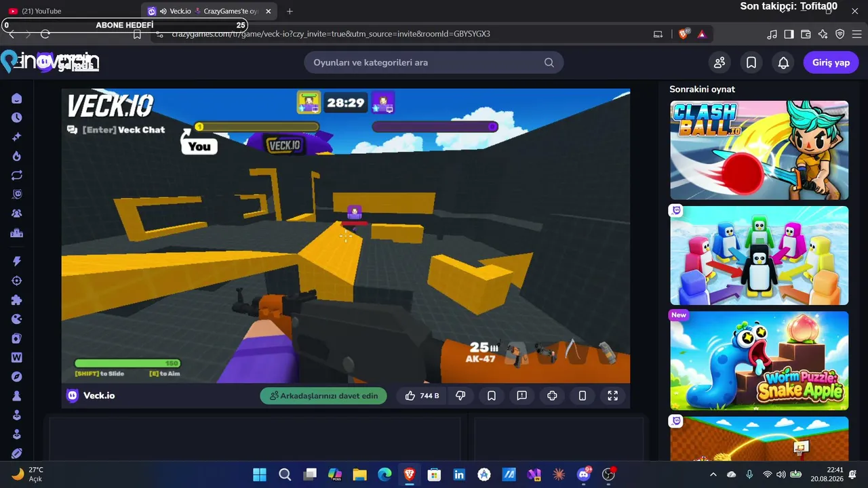Viewport: 868px width, 488px height.
Task: Open Brave Rewards triangle icon
Action: [701, 34]
